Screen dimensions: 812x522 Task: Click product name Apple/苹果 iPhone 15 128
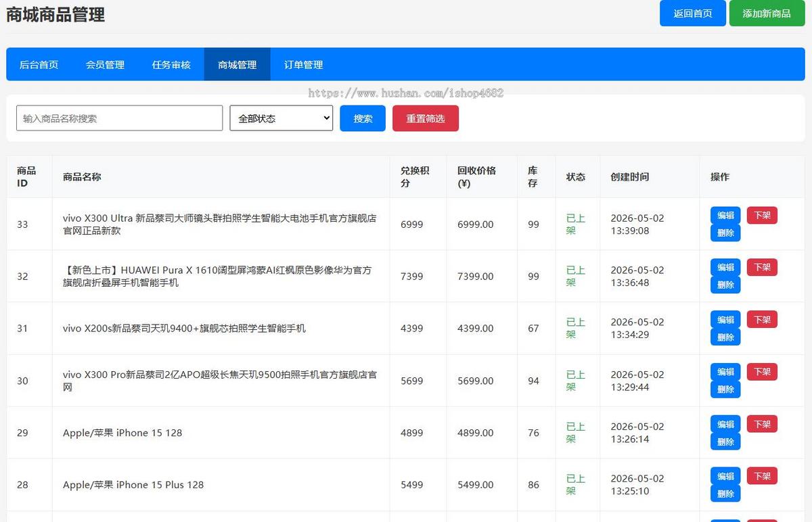pos(122,433)
